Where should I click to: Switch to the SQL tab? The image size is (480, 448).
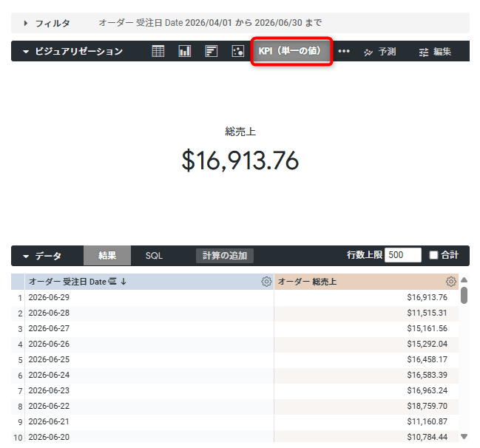click(154, 256)
